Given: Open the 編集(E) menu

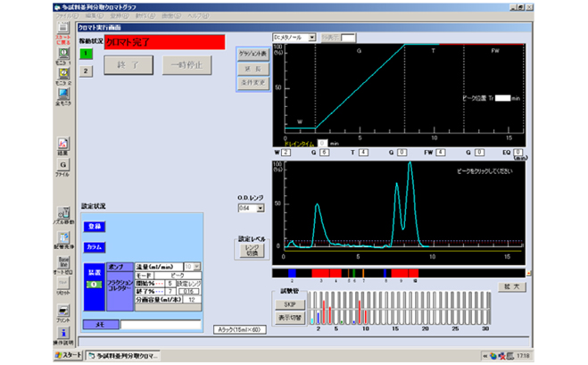Looking at the screenshot, I should click(94, 16).
